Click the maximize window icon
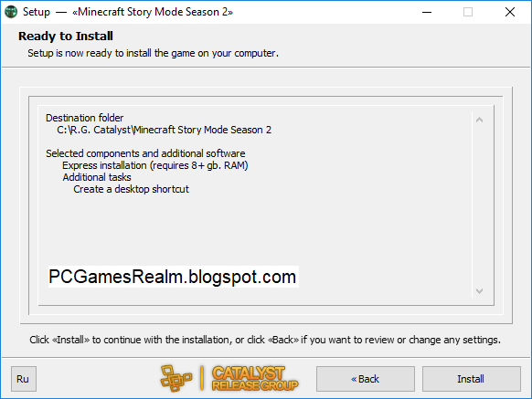 point(468,12)
